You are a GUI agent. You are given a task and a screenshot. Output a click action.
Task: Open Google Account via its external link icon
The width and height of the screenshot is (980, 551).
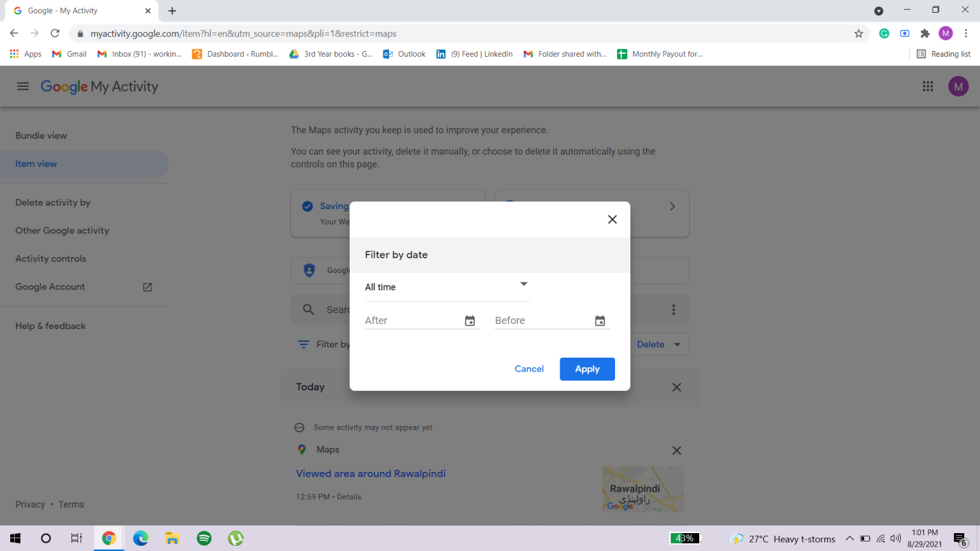pos(147,287)
